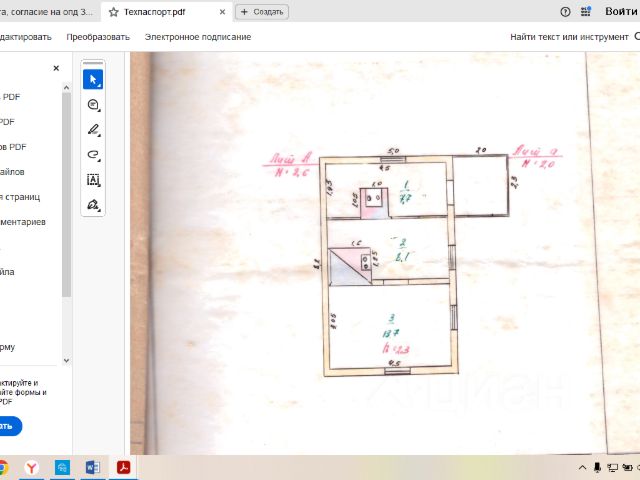Viewport: 640px width, 480px height.
Task: Select the Draw freehand loop tool
Action: pyautogui.click(x=93, y=155)
